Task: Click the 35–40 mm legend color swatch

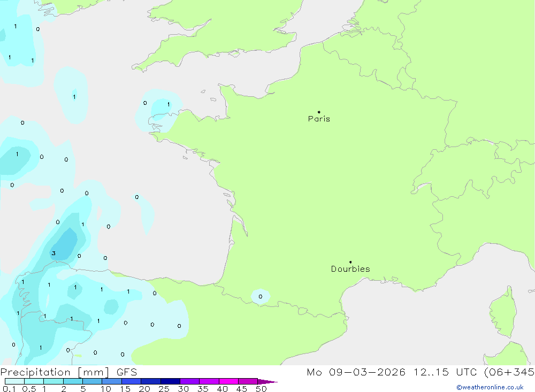Action: (209, 381)
